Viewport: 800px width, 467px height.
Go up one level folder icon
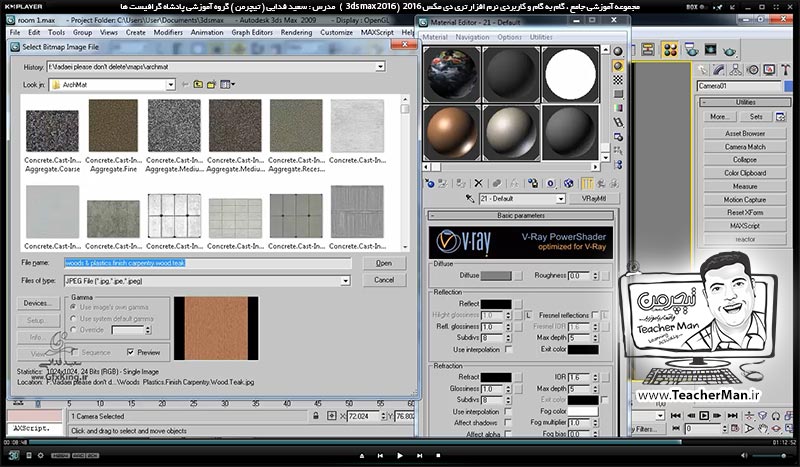pos(198,85)
